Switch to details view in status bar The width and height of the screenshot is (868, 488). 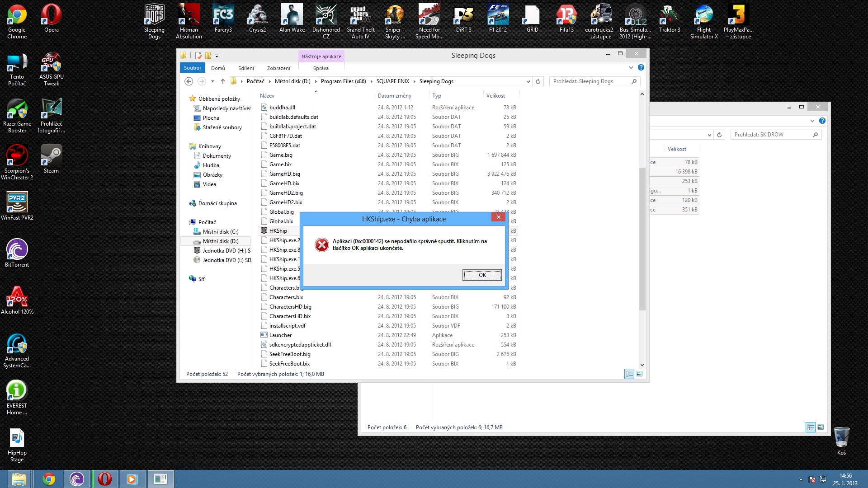(x=629, y=374)
